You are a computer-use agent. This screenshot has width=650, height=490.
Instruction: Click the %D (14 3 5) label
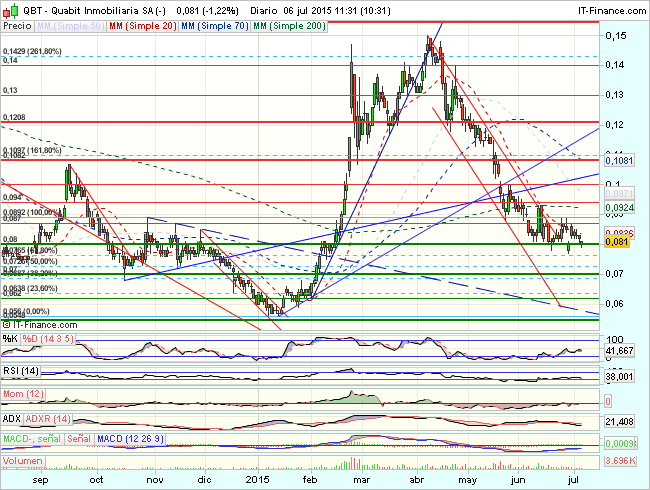click(x=48, y=339)
